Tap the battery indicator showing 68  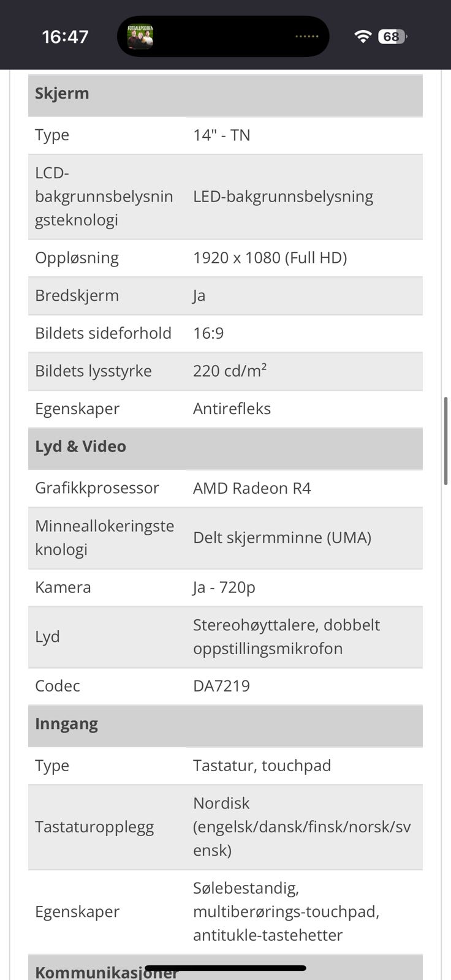(392, 37)
